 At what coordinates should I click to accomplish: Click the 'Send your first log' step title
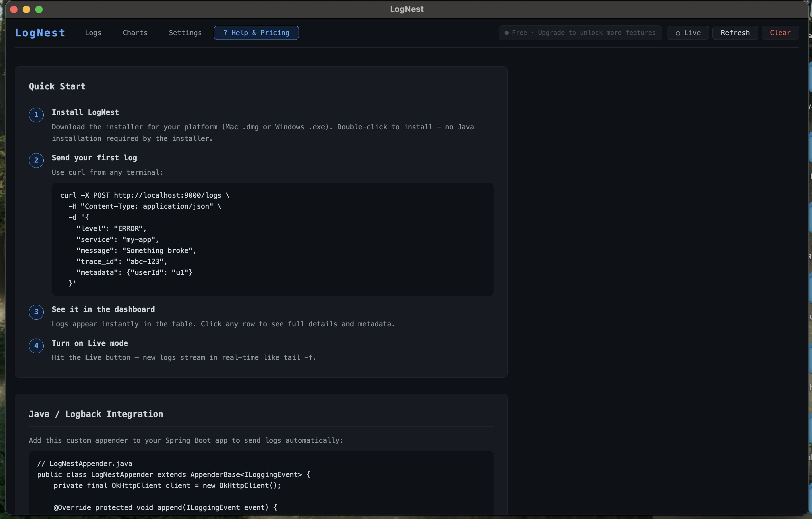95,158
